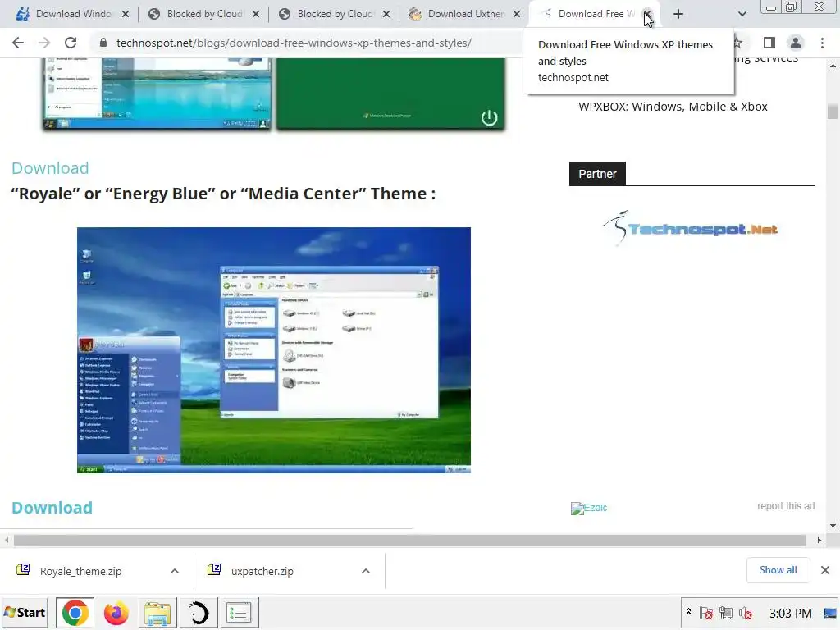Click zip file icon beside uxpatcher.zip
Viewport: 840px width, 630px height.
(214, 569)
